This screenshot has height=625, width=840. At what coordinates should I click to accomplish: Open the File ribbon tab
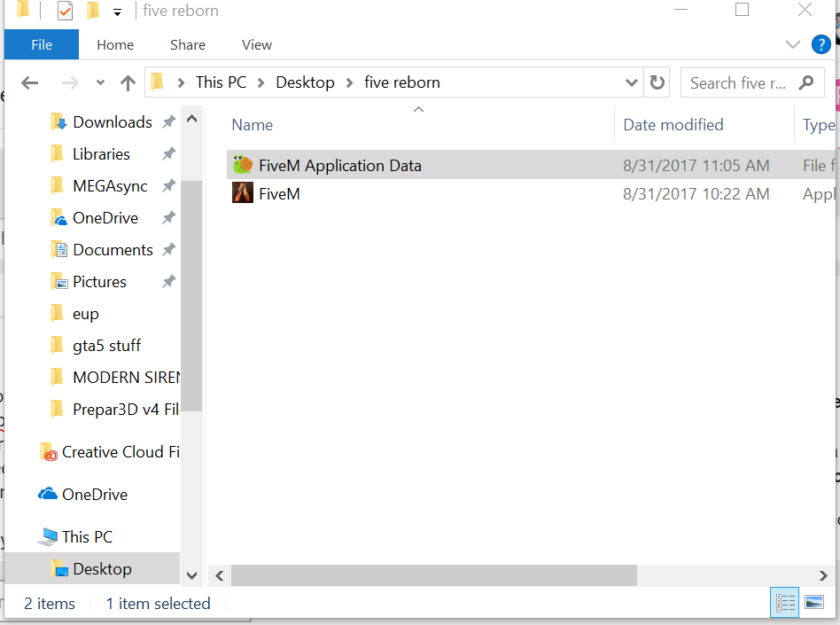click(x=42, y=44)
